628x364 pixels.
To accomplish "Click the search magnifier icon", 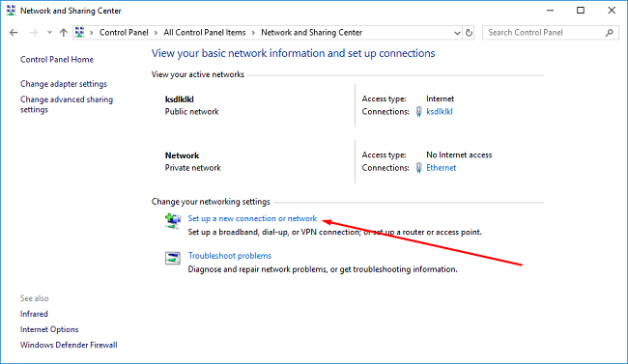I will tap(610, 33).
